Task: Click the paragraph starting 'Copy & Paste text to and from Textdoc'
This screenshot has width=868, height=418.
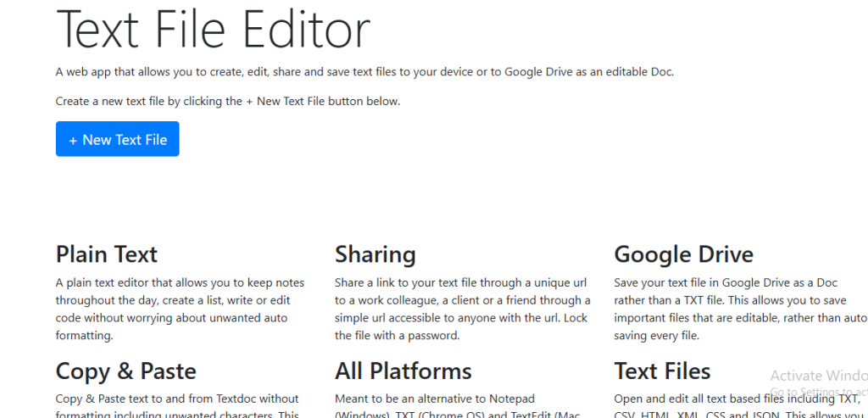Action: 177,405
